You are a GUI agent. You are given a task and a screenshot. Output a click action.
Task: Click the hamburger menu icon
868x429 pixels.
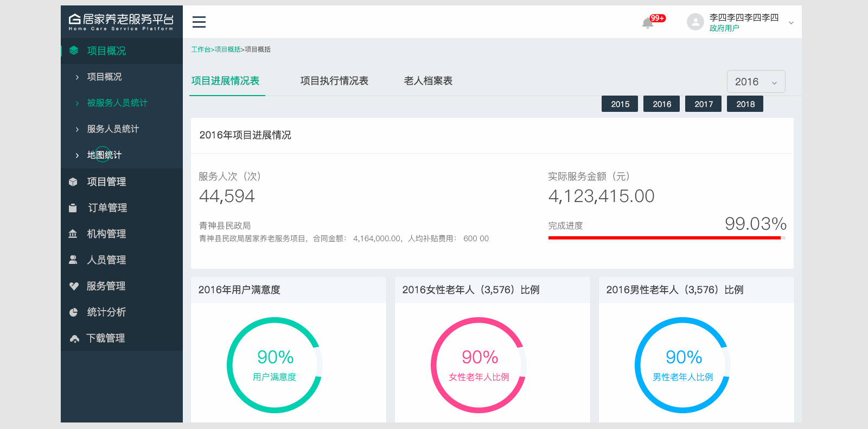point(199,22)
